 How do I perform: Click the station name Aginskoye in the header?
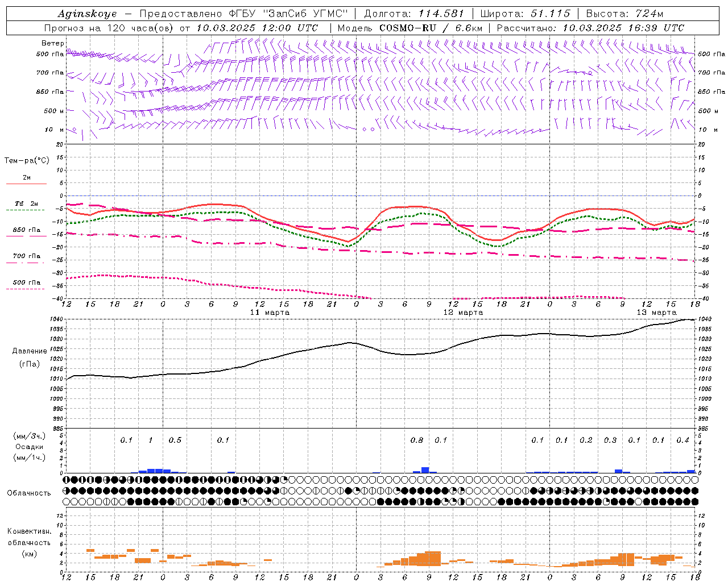tap(87, 14)
